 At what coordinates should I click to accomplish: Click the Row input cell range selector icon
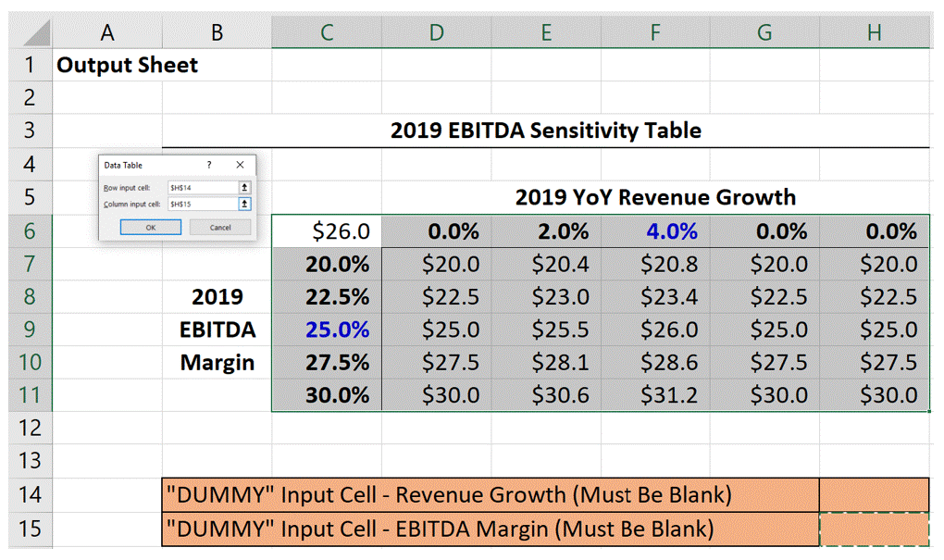244,187
